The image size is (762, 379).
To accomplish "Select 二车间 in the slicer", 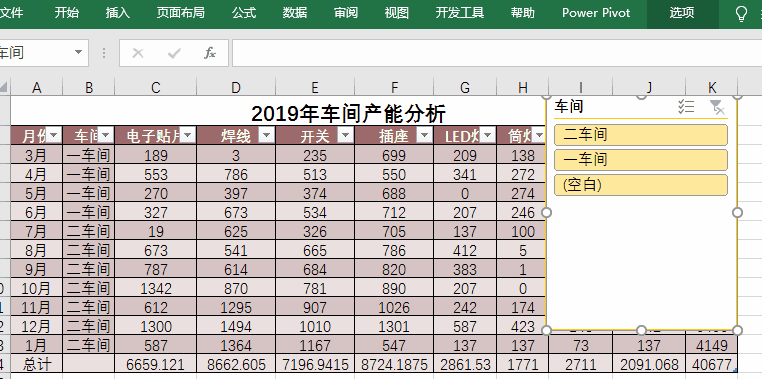I will (641, 135).
